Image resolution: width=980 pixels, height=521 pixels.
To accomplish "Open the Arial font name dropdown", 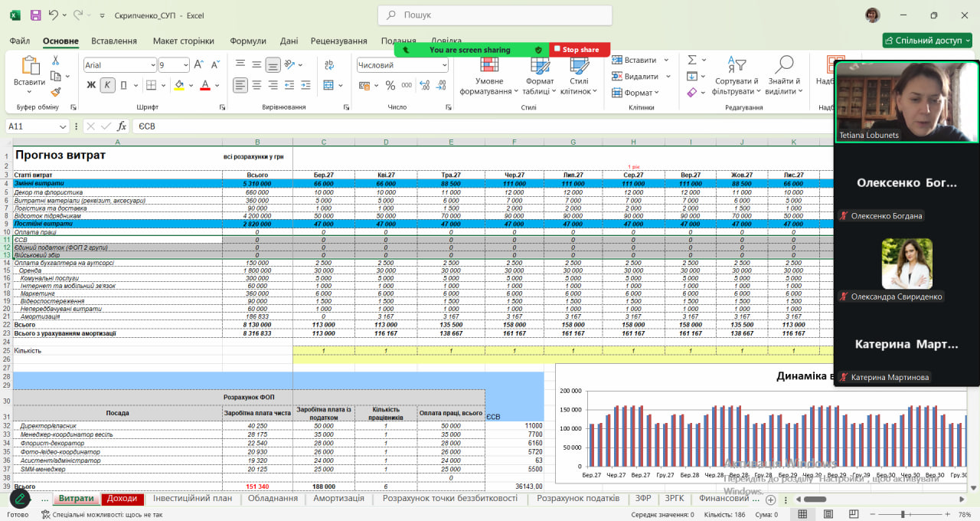I will [152, 65].
